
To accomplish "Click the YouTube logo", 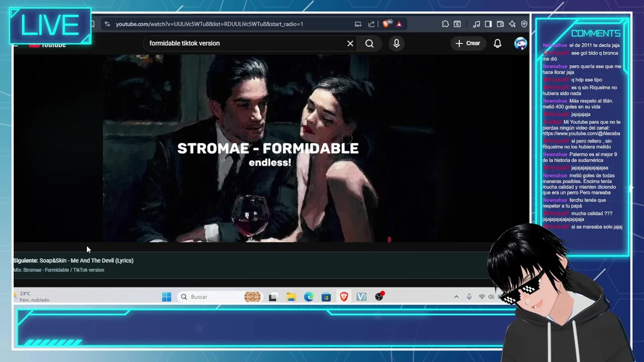I will (x=47, y=45).
